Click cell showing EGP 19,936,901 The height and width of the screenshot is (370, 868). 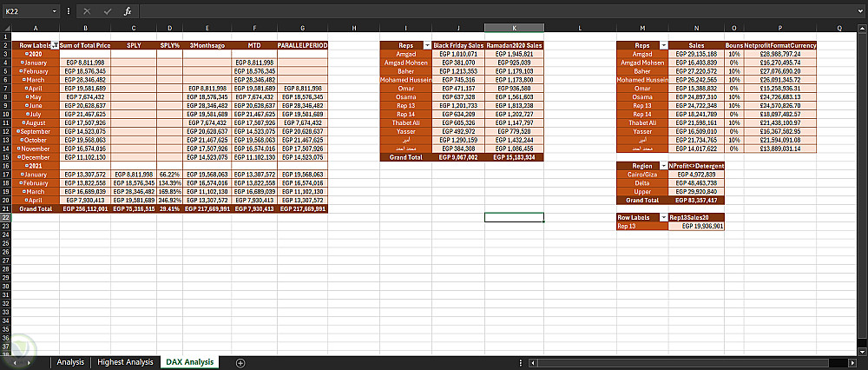pyautogui.click(x=696, y=226)
